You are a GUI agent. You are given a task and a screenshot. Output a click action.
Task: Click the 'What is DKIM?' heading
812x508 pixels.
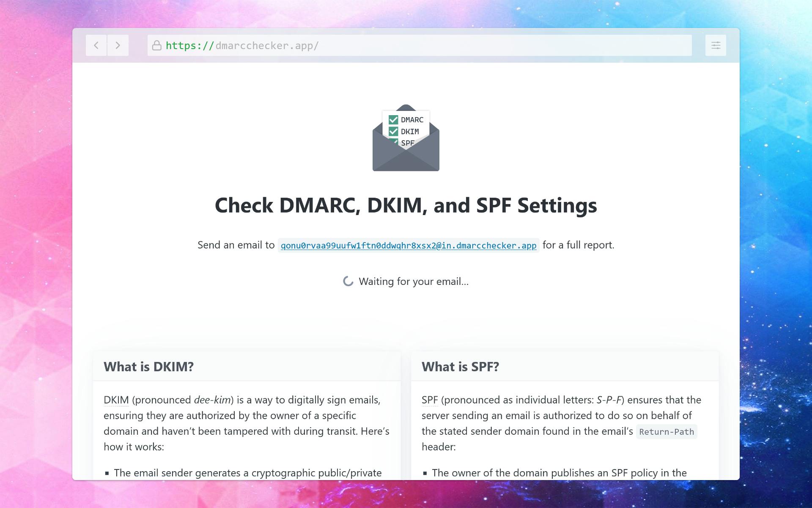(x=148, y=367)
